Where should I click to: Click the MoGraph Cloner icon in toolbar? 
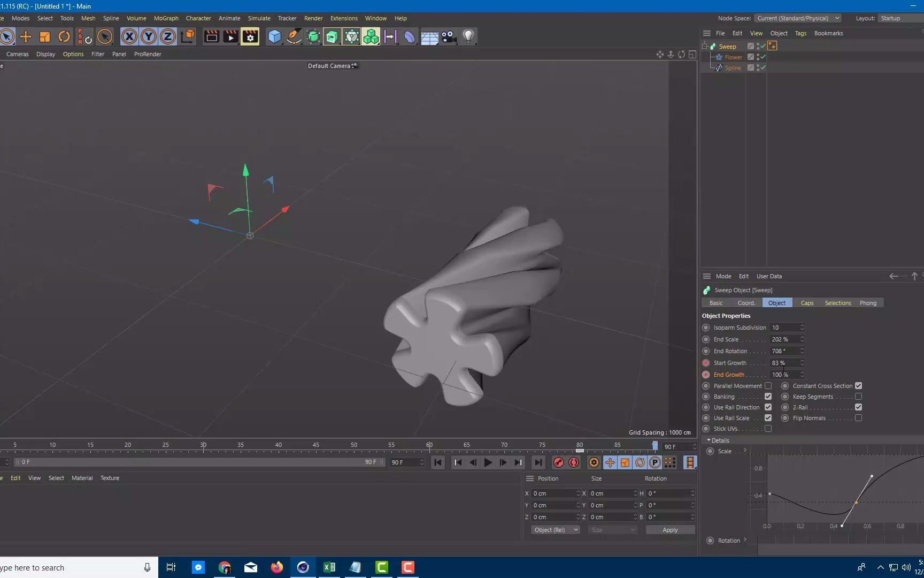point(371,36)
